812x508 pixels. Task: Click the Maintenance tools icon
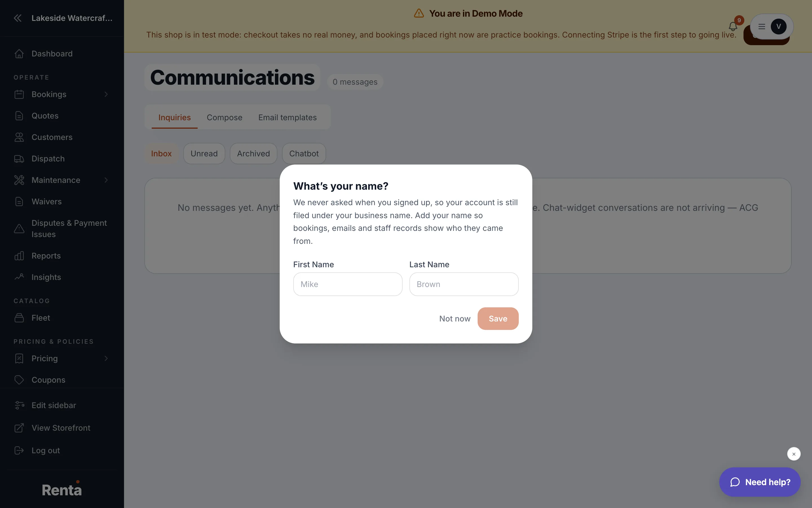pyautogui.click(x=19, y=180)
